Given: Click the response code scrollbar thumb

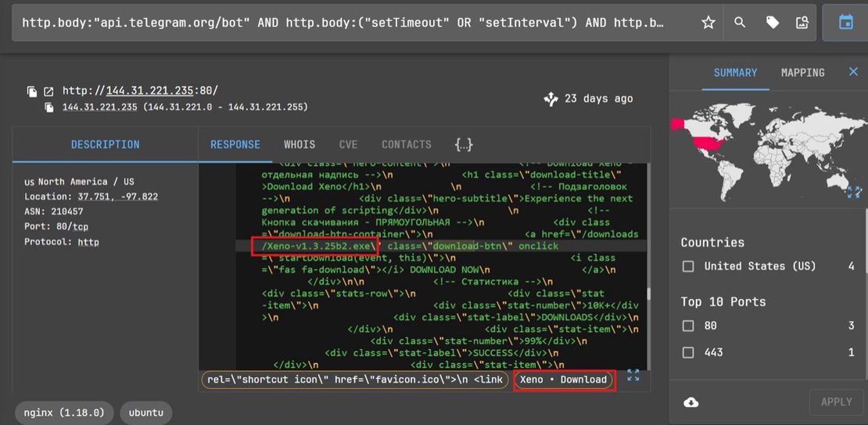Looking at the screenshot, I should tap(648, 294).
